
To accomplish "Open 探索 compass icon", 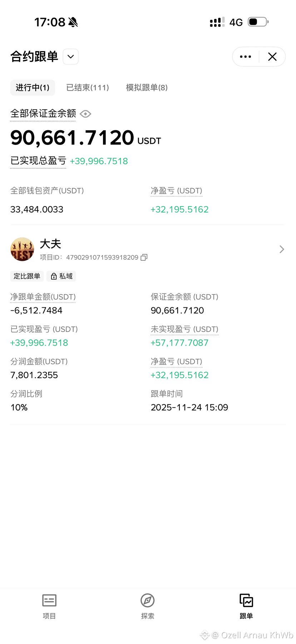I will pyautogui.click(x=148, y=600).
